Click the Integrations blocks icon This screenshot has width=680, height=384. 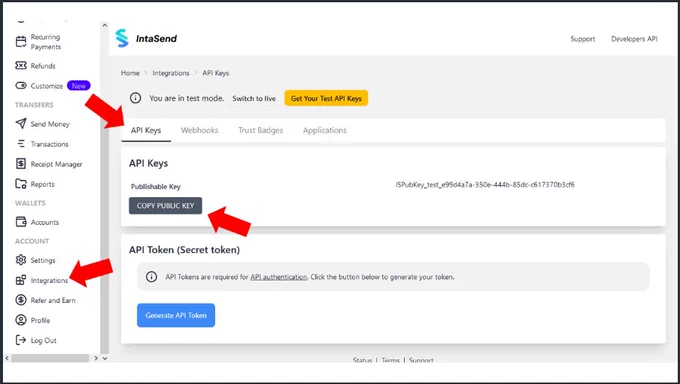21,280
